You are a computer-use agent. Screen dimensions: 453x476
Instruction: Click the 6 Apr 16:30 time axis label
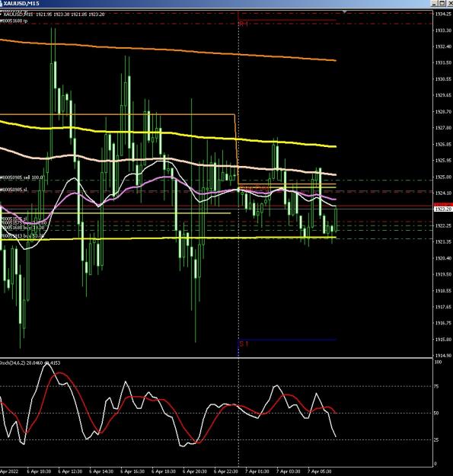coord(132,471)
